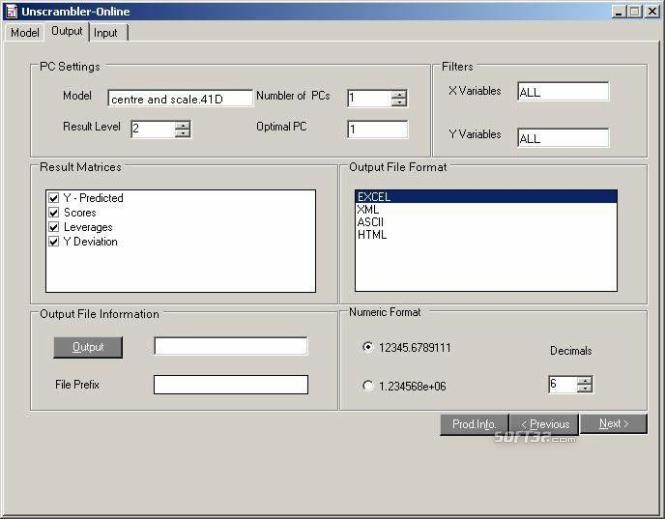Uncheck the Y Deviation checkbox
The image size is (665, 519).
click(54, 242)
